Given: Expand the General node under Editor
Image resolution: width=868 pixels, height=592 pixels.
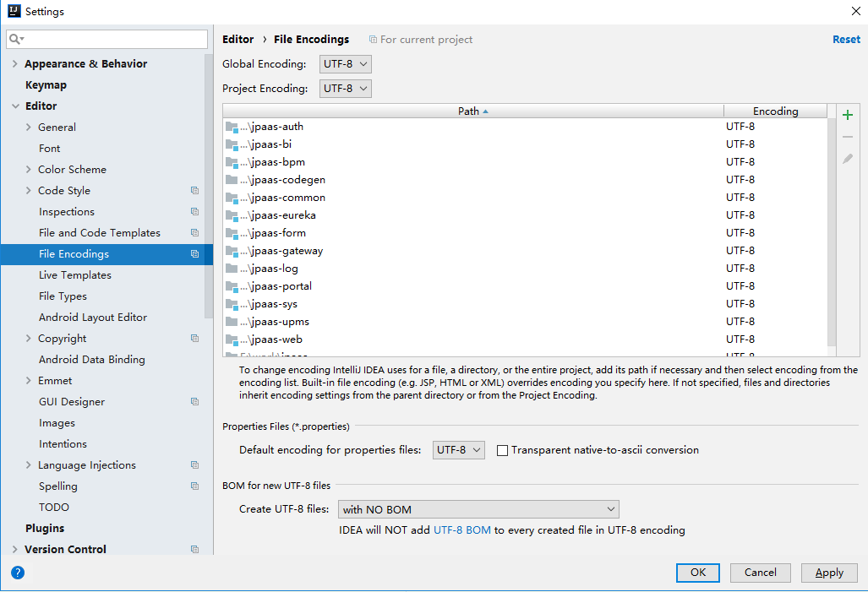Looking at the screenshot, I should tap(28, 127).
